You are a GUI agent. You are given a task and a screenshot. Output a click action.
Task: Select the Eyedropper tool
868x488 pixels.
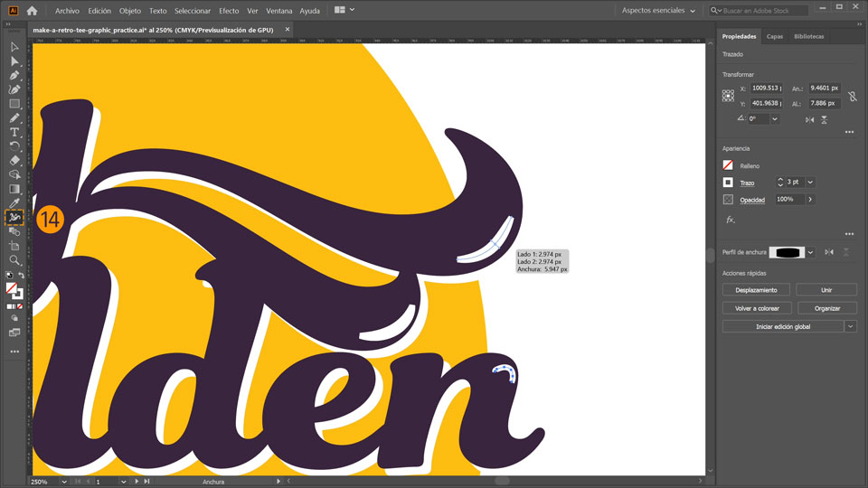14,203
